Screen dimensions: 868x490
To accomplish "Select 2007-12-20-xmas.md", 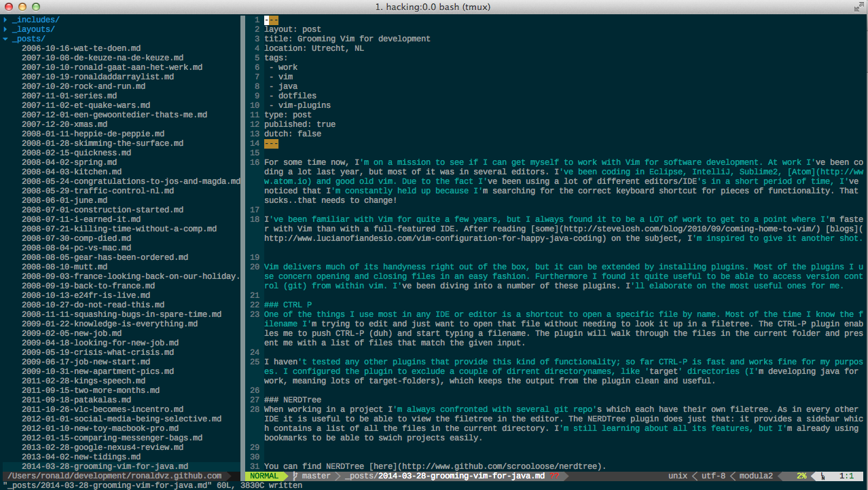I will [x=65, y=124].
